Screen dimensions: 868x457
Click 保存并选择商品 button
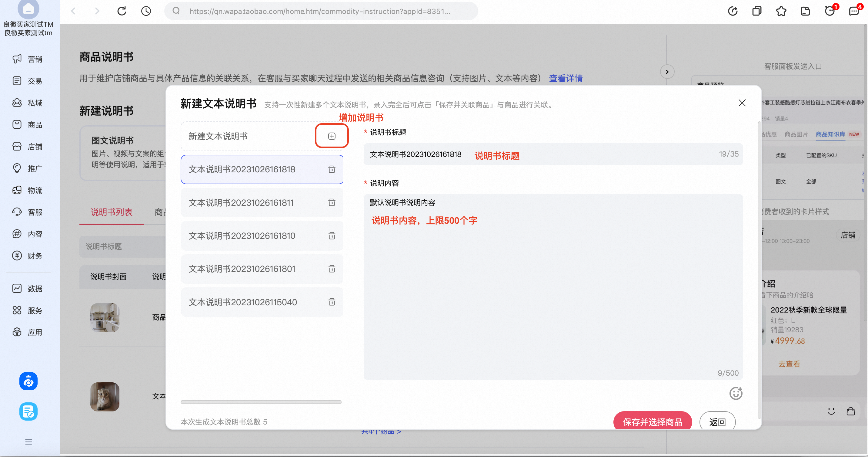tap(652, 421)
